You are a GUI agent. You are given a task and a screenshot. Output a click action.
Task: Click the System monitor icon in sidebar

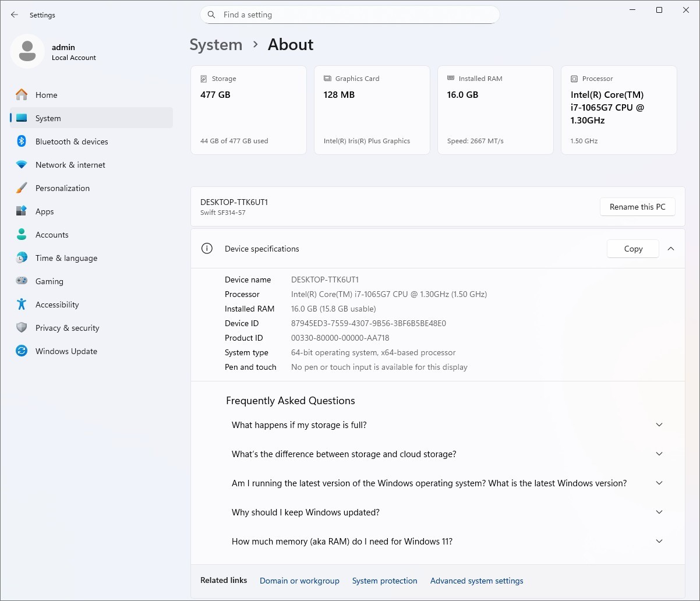pyautogui.click(x=22, y=118)
